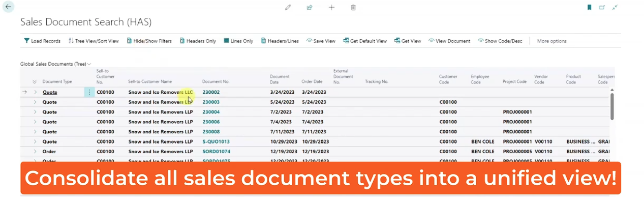This screenshot has width=644, height=197.
Task: Expand the Quote 230008 row
Action: [x=36, y=132]
